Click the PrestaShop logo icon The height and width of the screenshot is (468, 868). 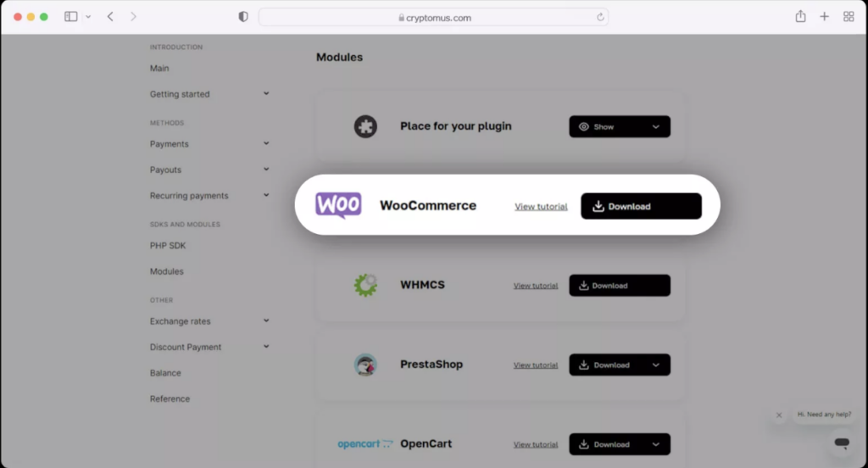tap(365, 365)
